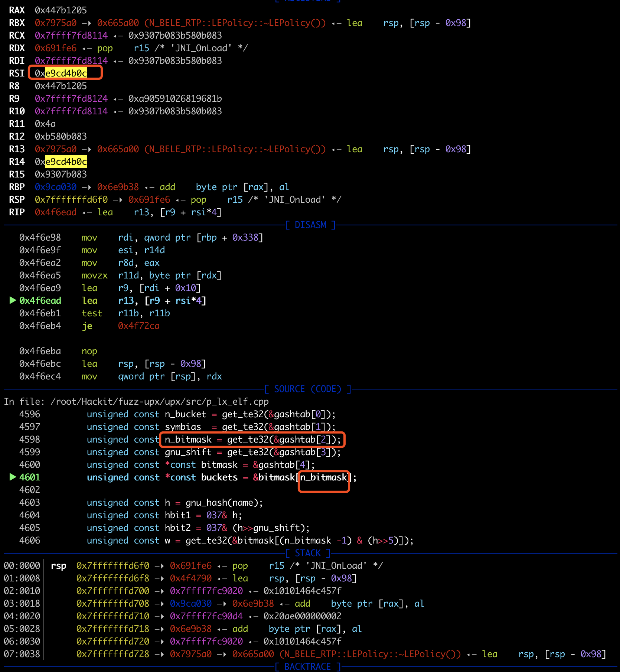Select RIP value 0x4f6ead
620x672 pixels.
56,212
